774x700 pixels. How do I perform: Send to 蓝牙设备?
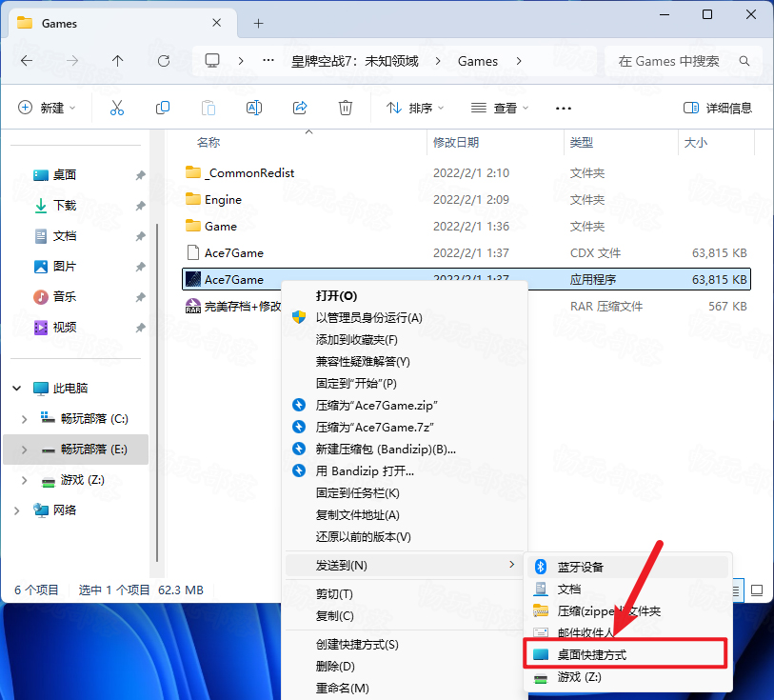[x=628, y=567]
